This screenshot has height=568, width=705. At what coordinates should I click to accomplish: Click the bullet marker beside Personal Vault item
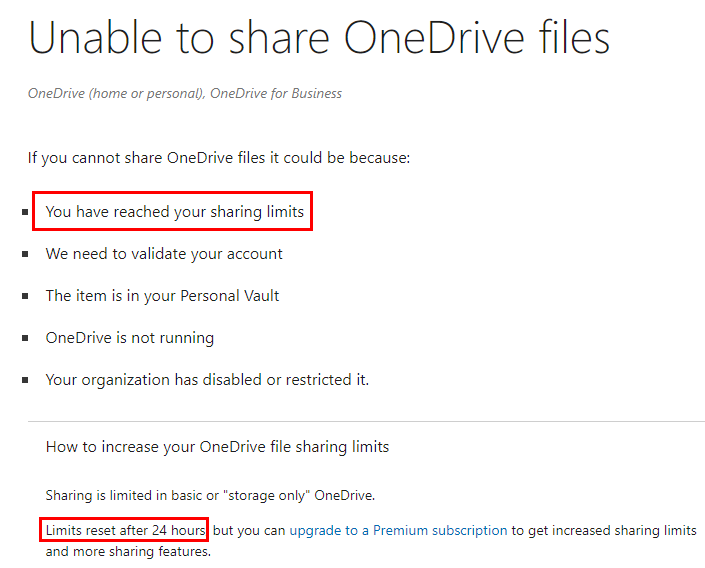click(x=25, y=296)
